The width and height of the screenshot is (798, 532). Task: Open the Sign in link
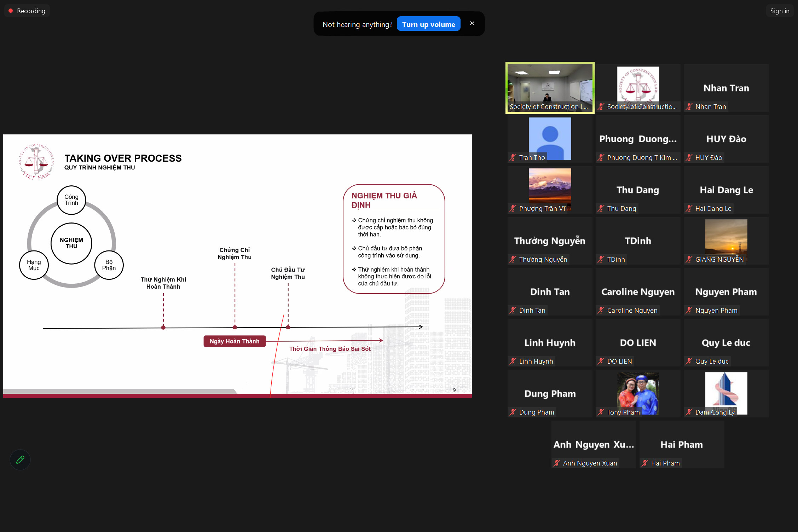(780, 11)
